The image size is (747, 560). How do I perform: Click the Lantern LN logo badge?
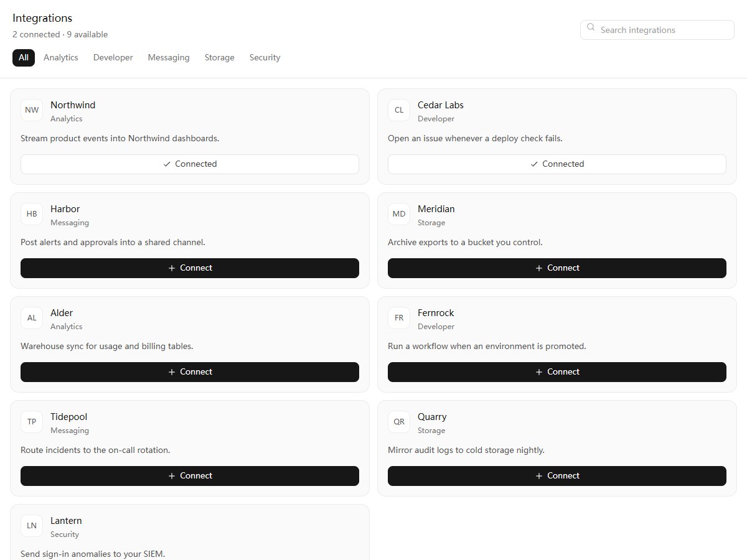(x=32, y=526)
